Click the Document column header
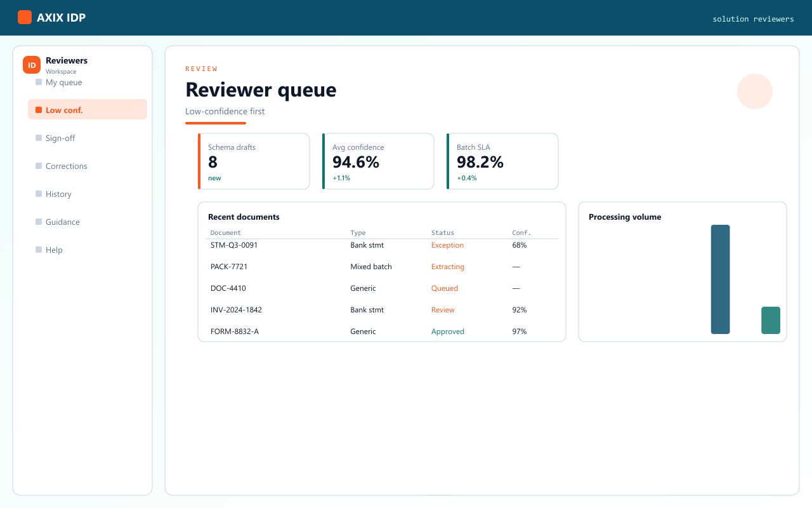812x508 pixels. click(x=226, y=233)
